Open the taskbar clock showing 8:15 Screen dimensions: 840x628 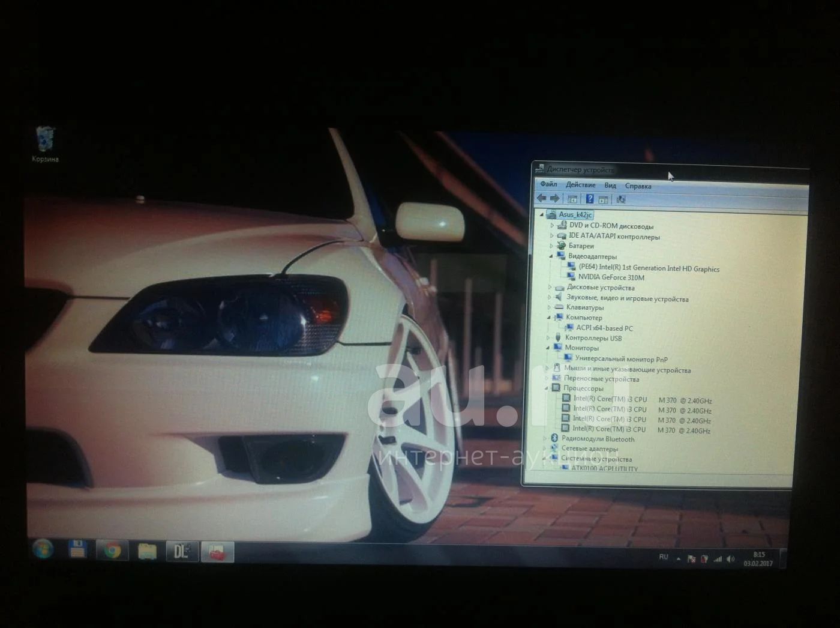coord(758,559)
